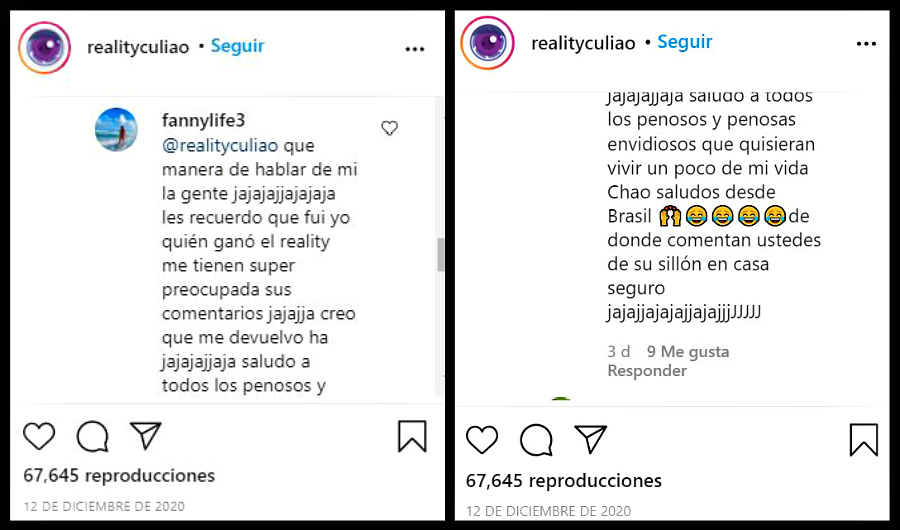Follow realityculiao via left Seguir link
The height and width of the screenshot is (530, 900).
tap(238, 47)
